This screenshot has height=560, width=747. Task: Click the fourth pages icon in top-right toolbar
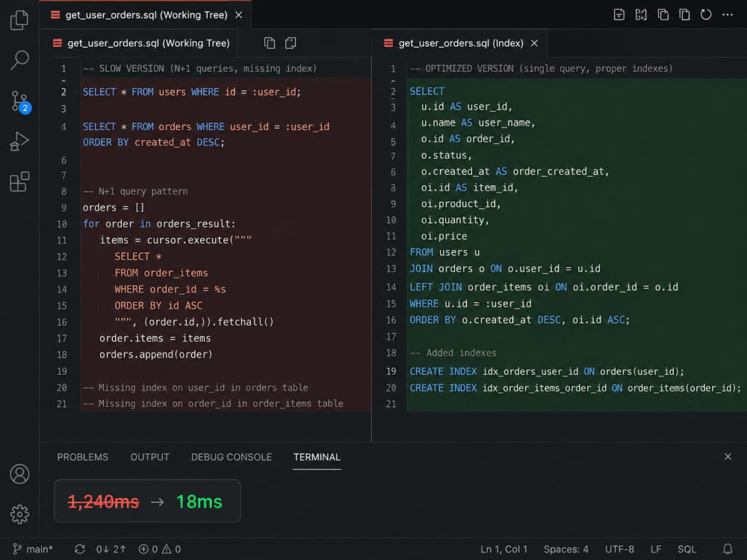coord(684,15)
